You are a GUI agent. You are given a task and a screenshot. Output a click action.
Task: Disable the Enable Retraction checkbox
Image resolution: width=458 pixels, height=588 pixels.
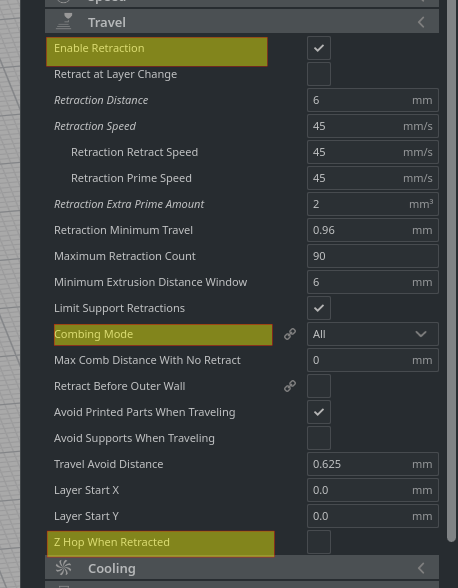(319, 48)
